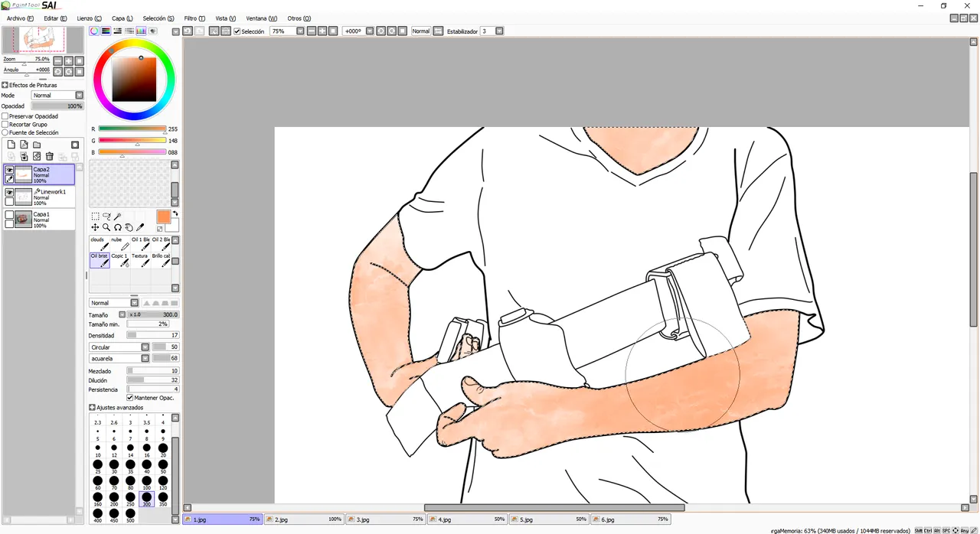This screenshot has height=534, width=980.
Task: Toggle the Selección checkbox in toolbar
Action: 237,31
